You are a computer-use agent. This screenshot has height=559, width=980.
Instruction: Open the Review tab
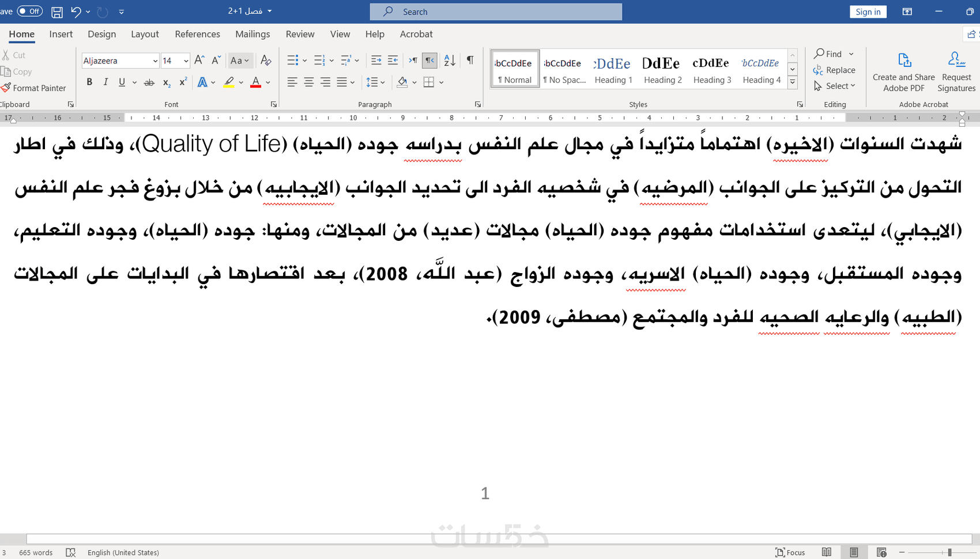click(300, 34)
